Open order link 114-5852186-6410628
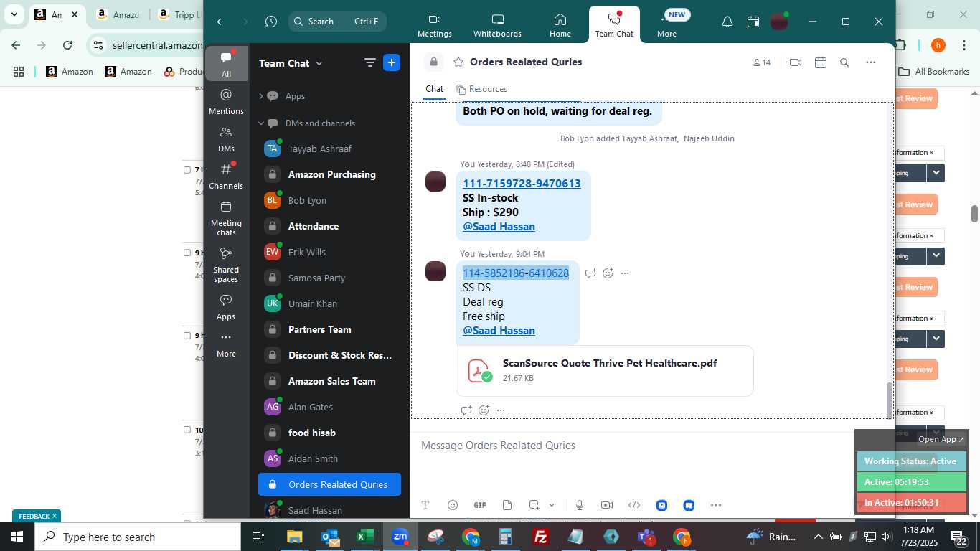980x551 pixels. pos(516,273)
